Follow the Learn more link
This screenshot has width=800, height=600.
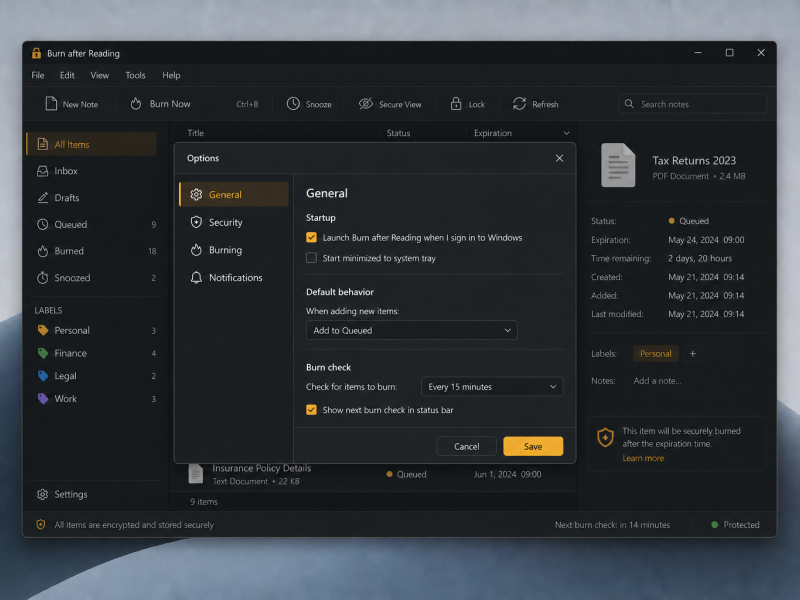point(643,458)
